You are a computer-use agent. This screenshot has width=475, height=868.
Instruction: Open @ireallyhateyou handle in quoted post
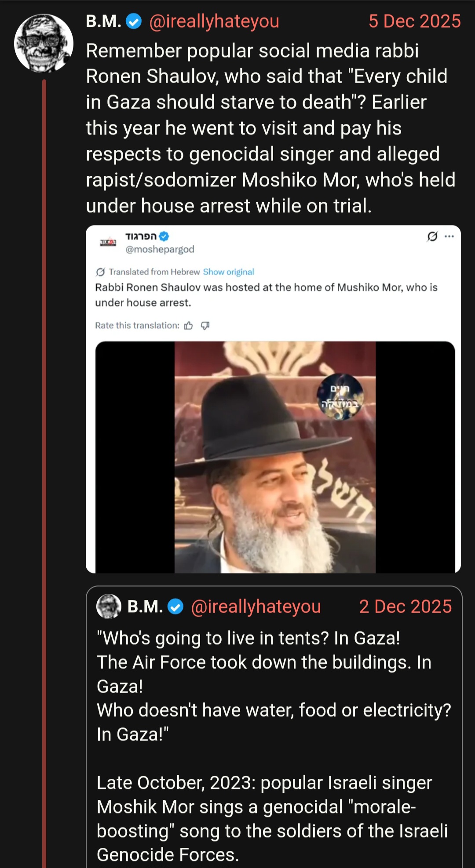[x=256, y=607]
